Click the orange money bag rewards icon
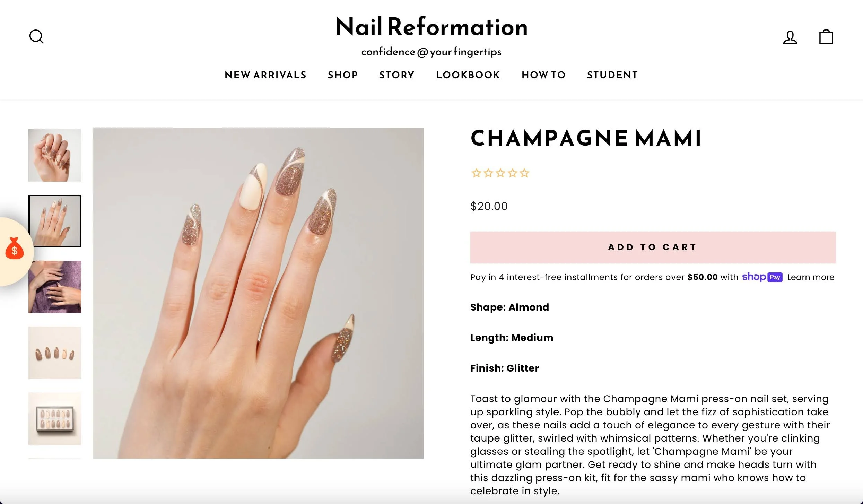 point(14,249)
